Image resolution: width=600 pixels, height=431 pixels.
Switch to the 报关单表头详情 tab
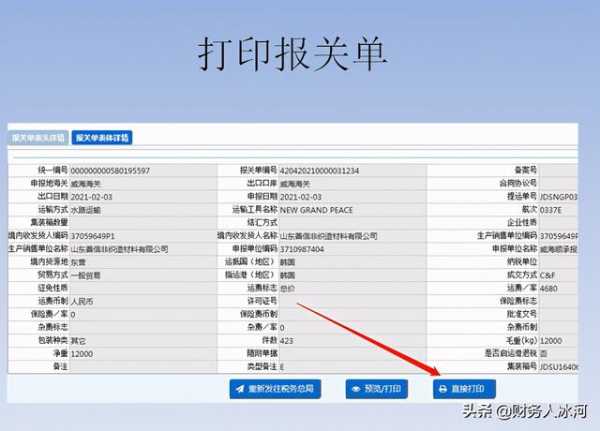point(38,137)
